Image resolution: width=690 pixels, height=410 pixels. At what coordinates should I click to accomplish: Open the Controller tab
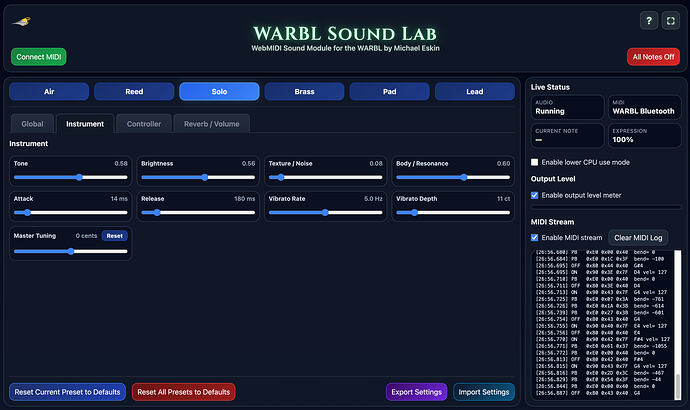[144, 124]
